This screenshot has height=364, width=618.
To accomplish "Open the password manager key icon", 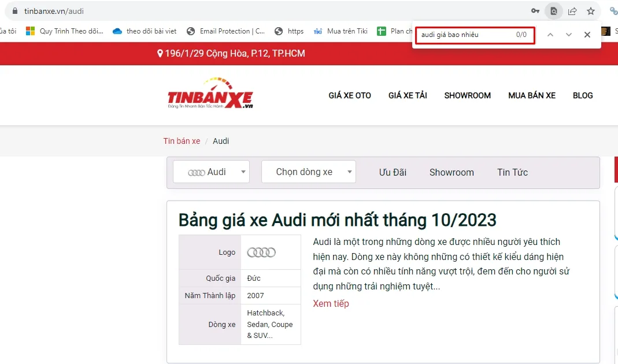I will 535,10.
